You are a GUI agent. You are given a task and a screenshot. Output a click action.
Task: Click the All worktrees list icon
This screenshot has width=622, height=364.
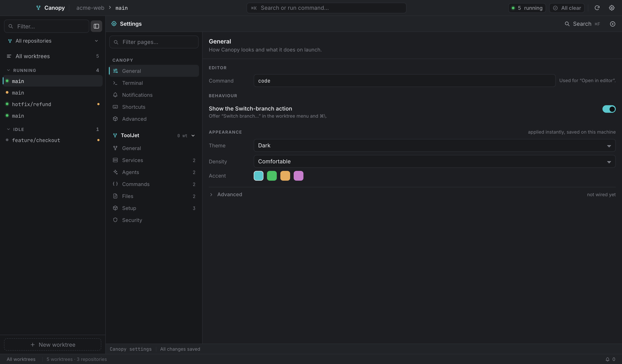click(9, 56)
